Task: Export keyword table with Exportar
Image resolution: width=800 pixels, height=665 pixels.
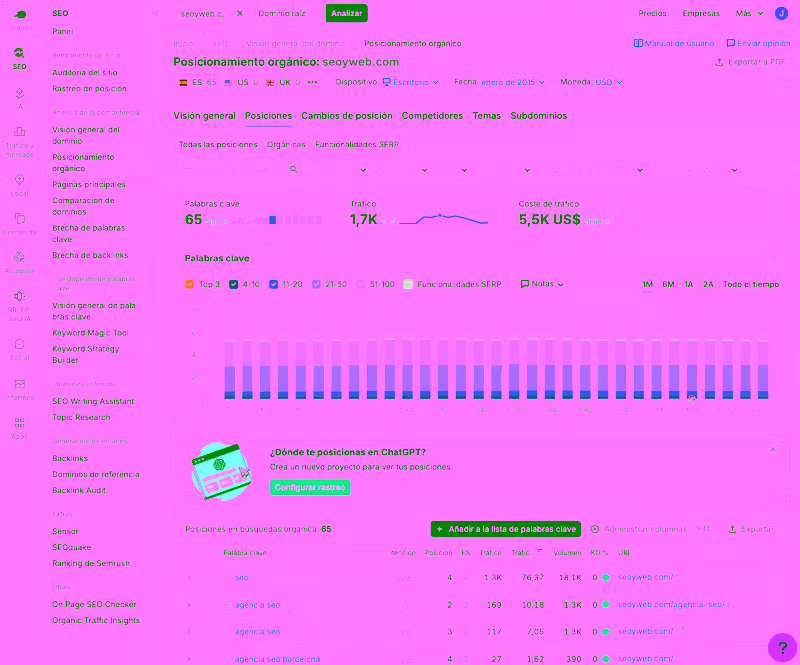Action: [x=751, y=529]
